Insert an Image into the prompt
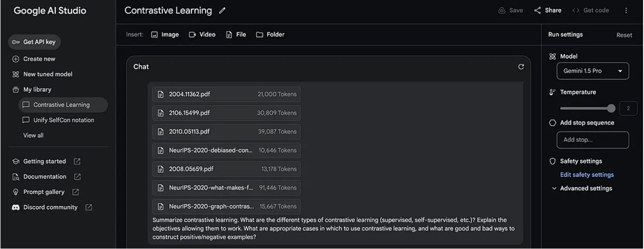The height and width of the screenshot is (249, 644). pos(165,34)
